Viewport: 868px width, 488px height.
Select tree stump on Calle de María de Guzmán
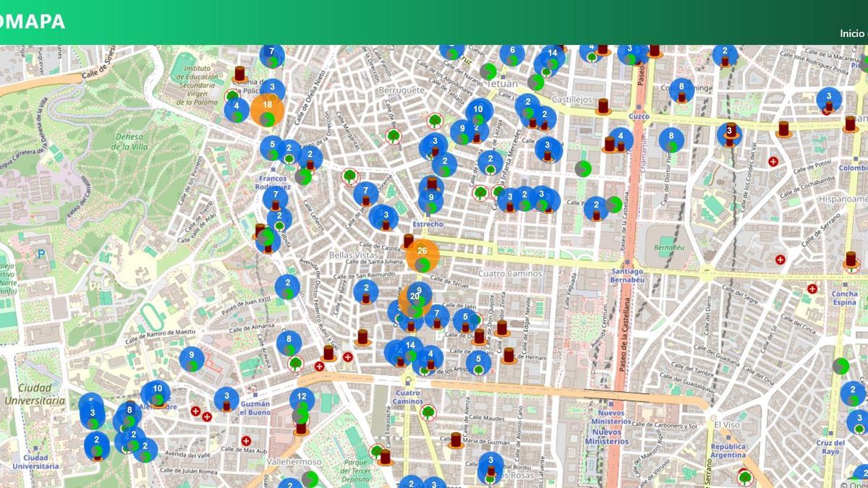tap(456, 440)
